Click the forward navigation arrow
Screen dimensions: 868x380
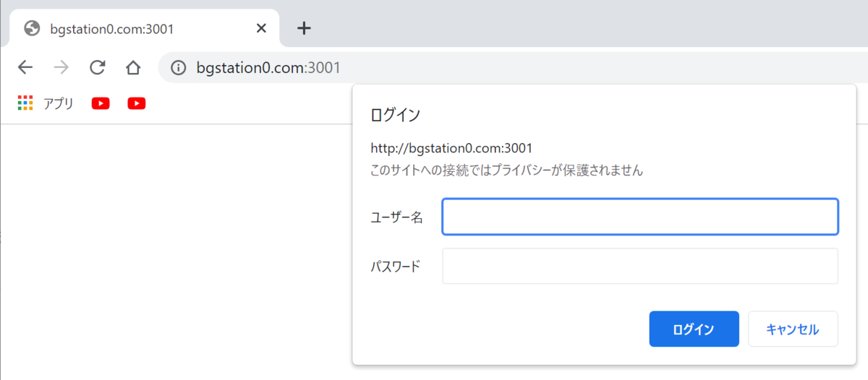[x=61, y=68]
